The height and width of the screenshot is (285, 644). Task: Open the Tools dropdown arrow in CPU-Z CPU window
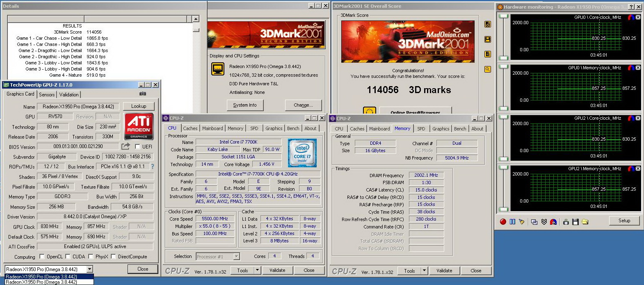[x=258, y=270]
